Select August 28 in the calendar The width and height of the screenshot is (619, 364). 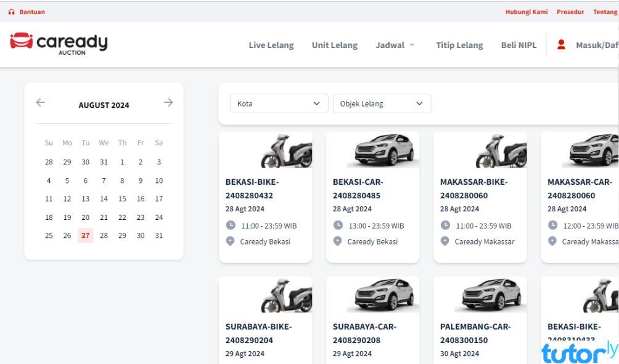104,235
